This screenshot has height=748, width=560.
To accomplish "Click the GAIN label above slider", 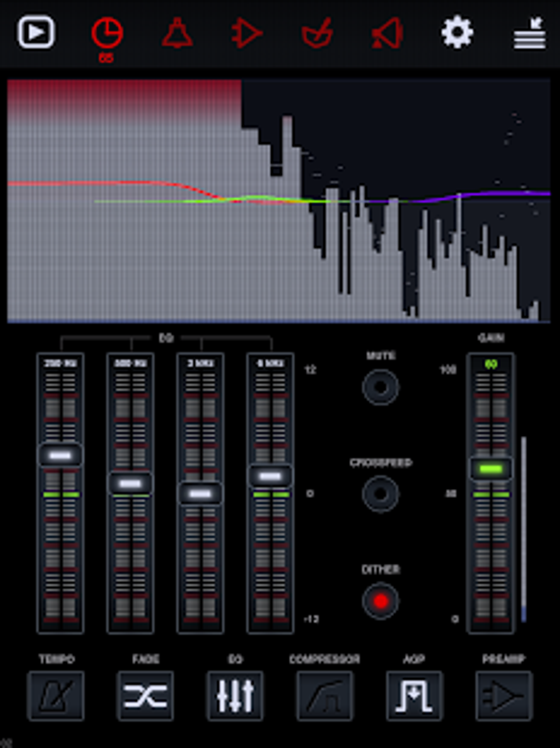I will [x=491, y=338].
